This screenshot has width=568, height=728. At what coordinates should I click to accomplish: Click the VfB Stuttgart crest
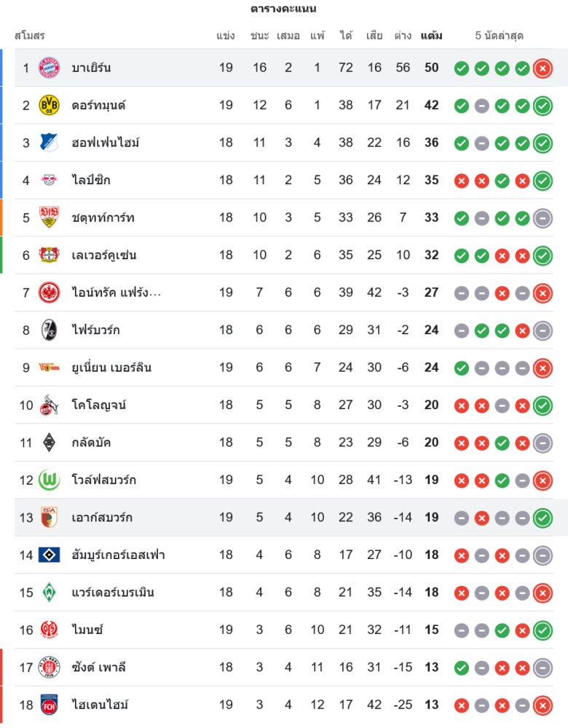(49, 218)
